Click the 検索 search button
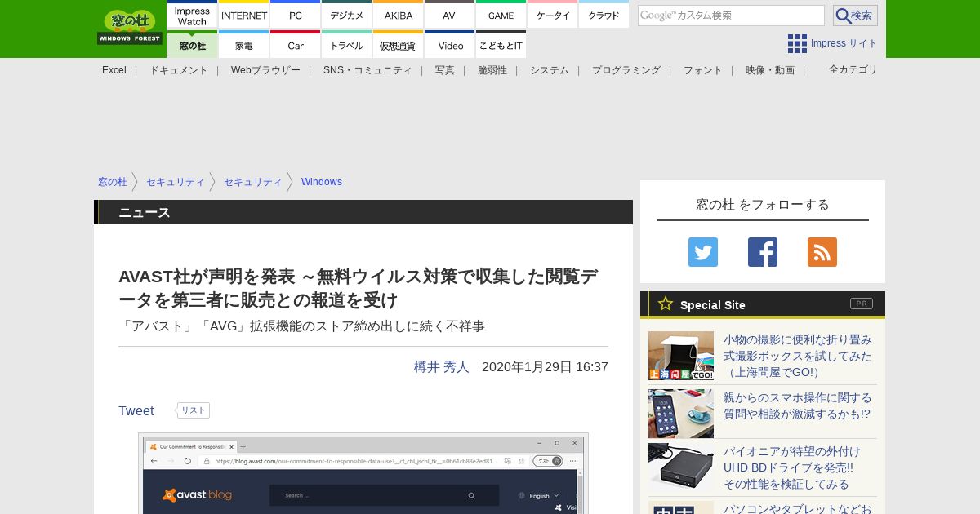This screenshot has width=980, height=514. point(855,16)
